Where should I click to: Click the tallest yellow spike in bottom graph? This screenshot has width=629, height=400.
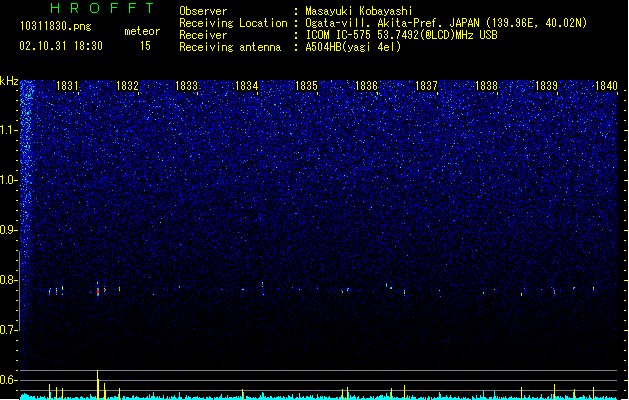click(97, 384)
